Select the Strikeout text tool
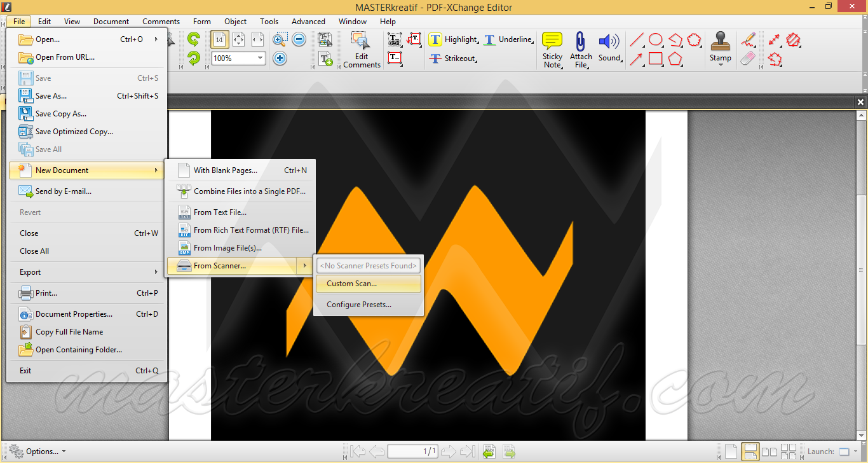Viewport: 868px width, 463px height. (x=452, y=59)
